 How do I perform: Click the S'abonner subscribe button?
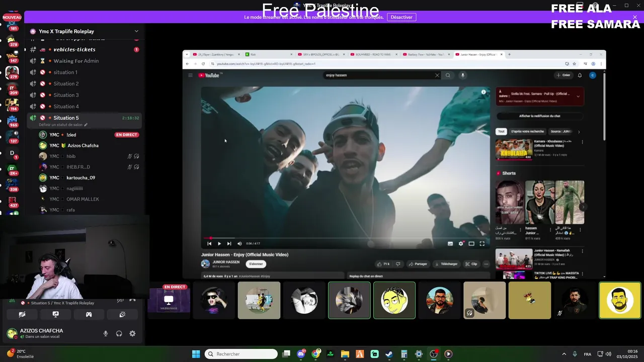point(256,264)
